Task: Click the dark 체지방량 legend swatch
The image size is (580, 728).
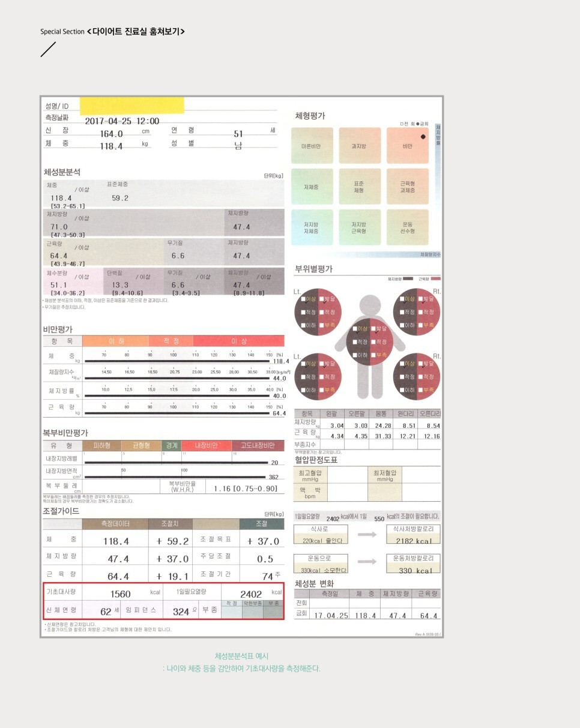Action: [408, 279]
